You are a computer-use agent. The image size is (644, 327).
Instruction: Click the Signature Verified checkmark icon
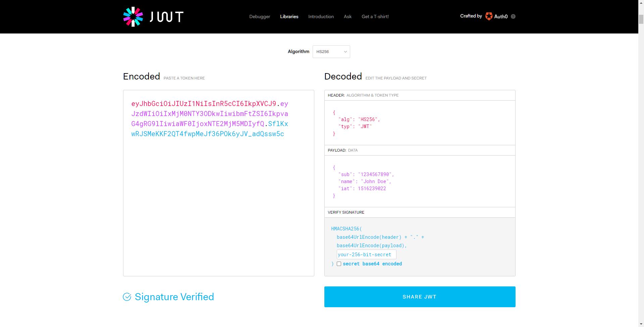pyautogui.click(x=127, y=297)
